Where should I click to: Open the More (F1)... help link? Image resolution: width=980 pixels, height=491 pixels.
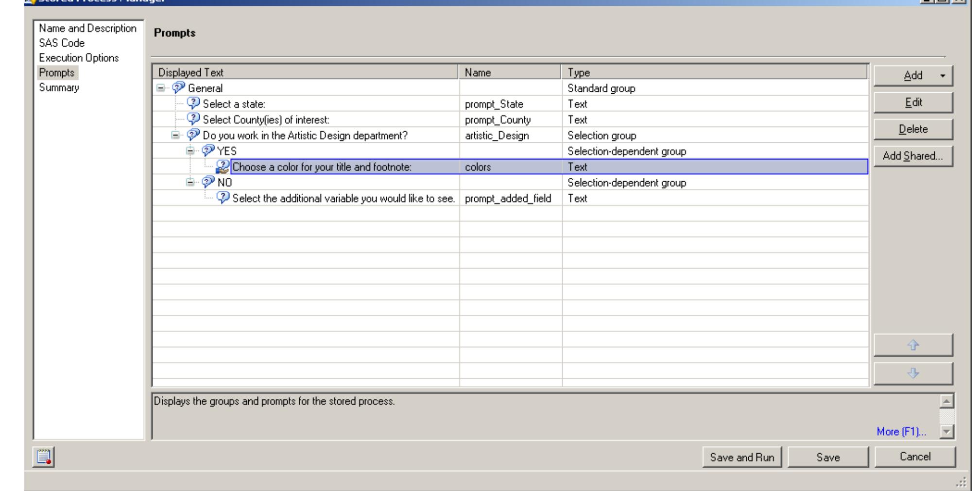[x=901, y=431]
